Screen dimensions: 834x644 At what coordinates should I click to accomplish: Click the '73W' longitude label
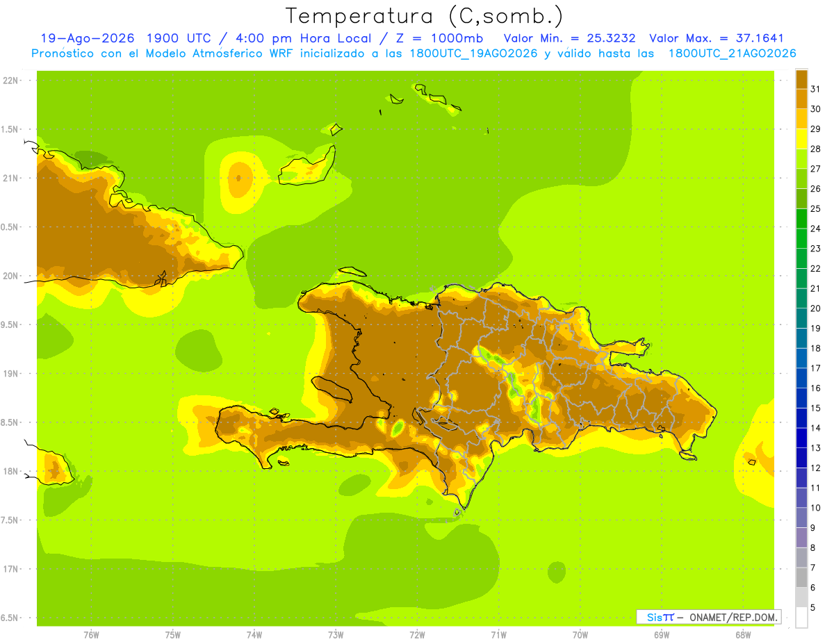(336, 635)
